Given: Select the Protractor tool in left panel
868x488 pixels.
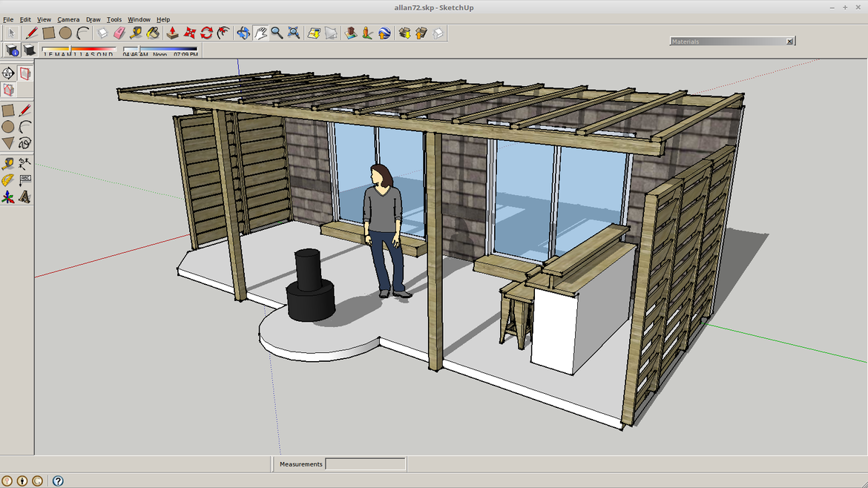Looking at the screenshot, I should tap(8, 180).
